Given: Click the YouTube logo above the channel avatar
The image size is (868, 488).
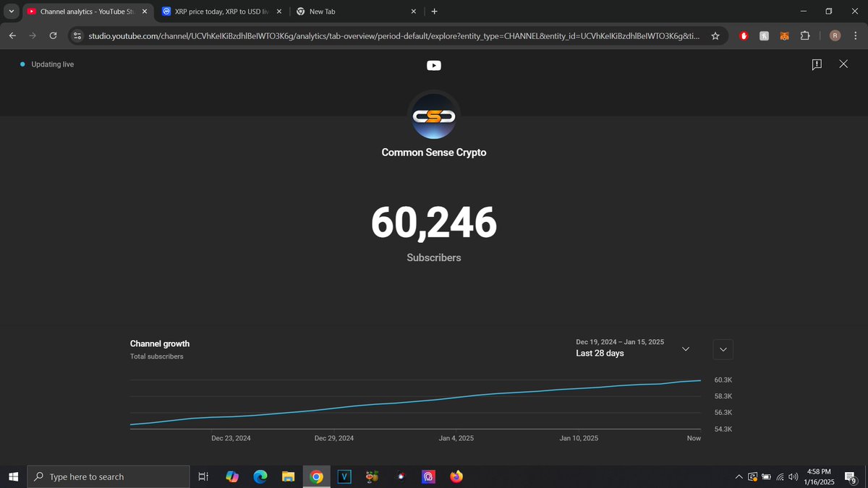Looking at the screenshot, I should (x=433, y=65).
